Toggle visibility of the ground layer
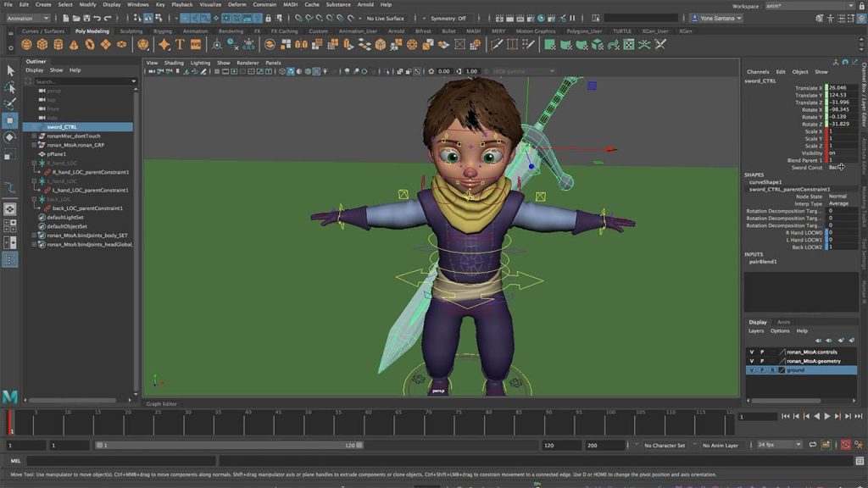The width and height of the screenshot is (868, 488). tap(751, 369)
